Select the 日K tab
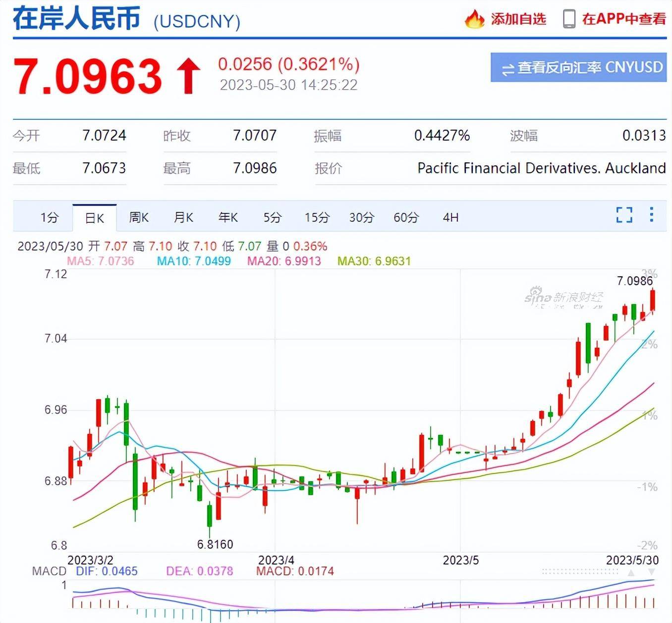Screen dimensions: 672x623 coord(94,218)
